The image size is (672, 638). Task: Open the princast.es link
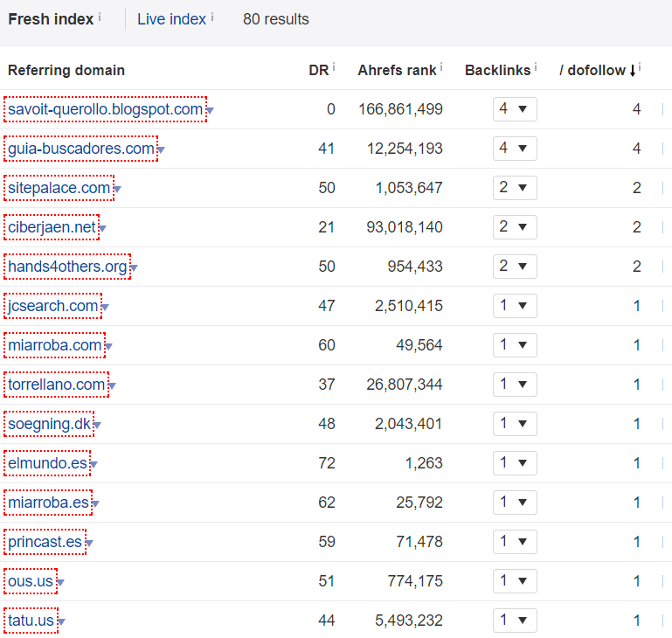45,542
